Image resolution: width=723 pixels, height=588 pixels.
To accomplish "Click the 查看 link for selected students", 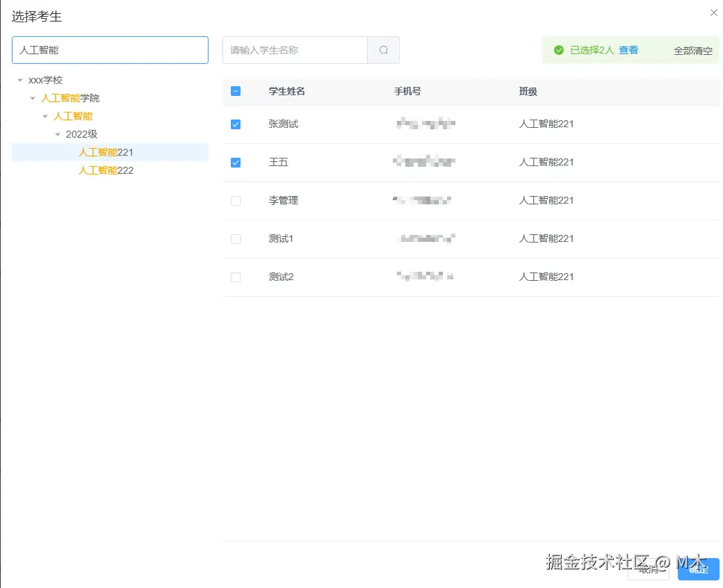I will pos(628,50).
